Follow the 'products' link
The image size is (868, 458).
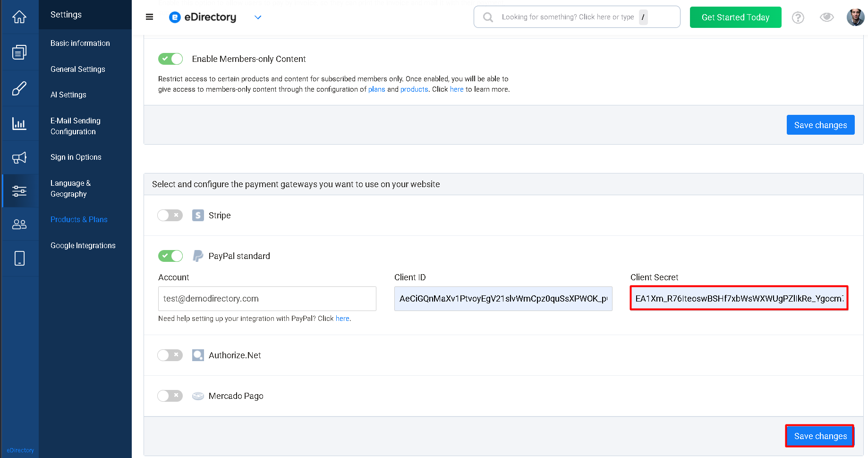[x=414, y=89]
